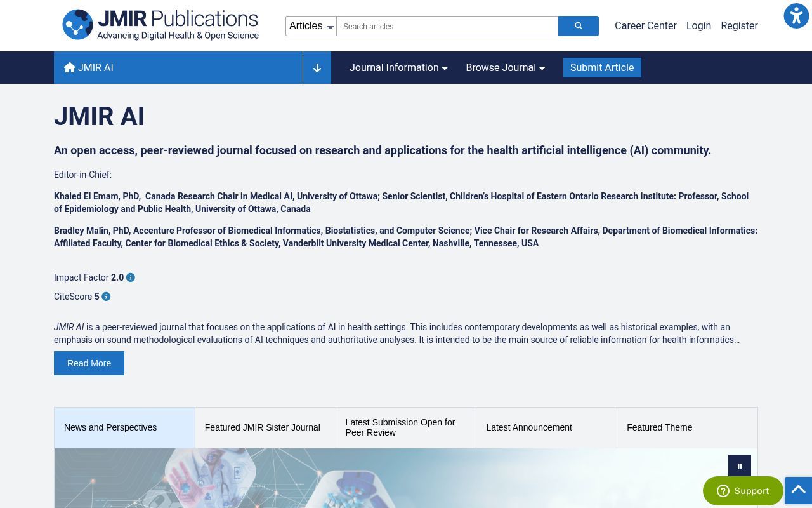Viewport: 812px width, 508px height.
Task: Open the Articles search-type dropdown
Action: 311,26
